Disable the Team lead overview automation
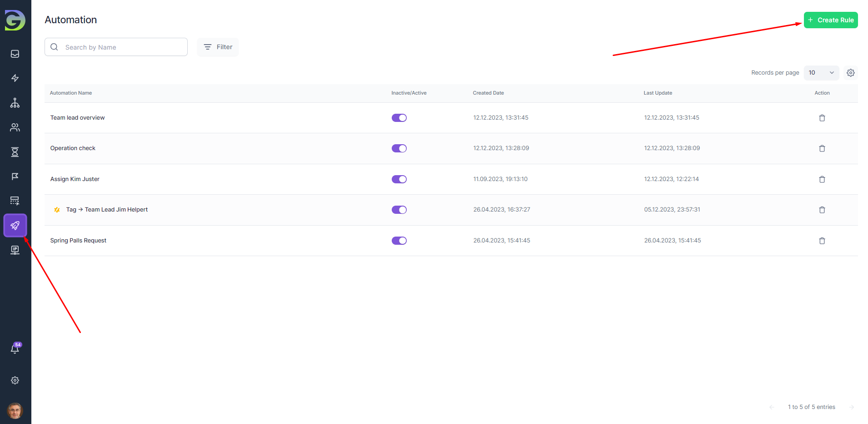 [x=399, y=118]
